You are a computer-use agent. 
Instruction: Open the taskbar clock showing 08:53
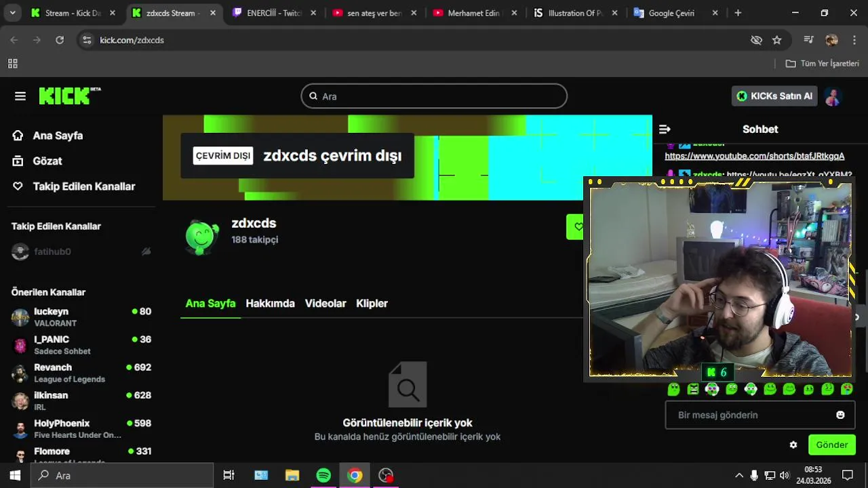(813, 475)
